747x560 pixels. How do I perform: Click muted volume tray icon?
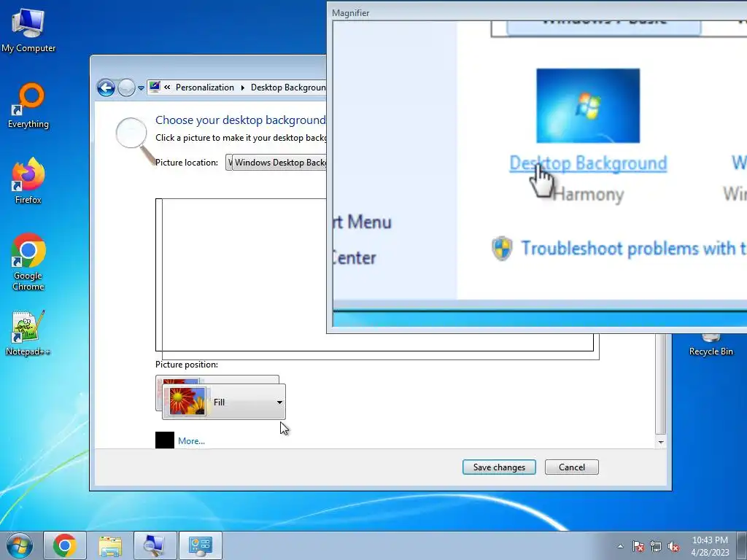673,546
